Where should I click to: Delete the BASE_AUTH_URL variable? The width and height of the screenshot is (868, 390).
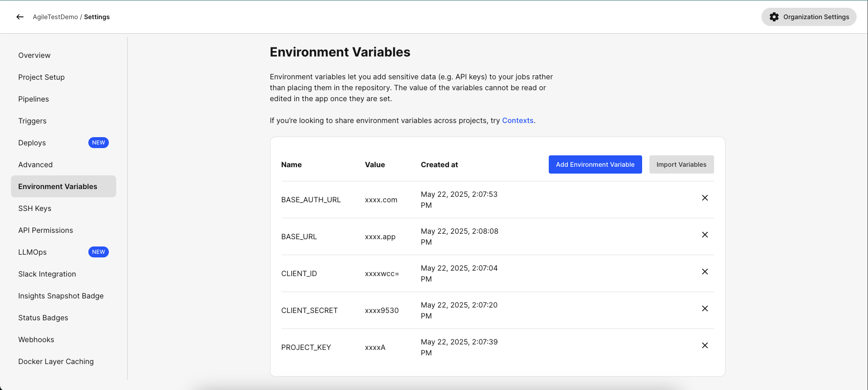(x=705, y=198)
